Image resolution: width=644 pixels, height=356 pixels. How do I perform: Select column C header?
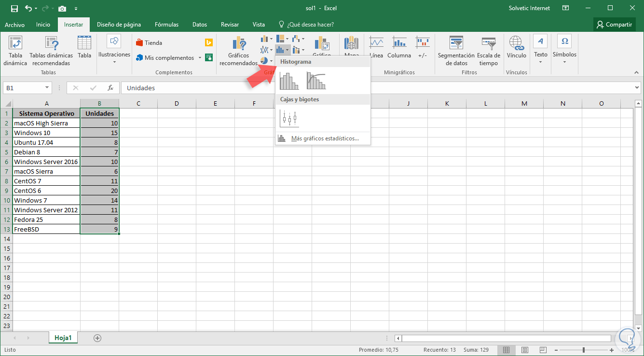[x=138, y=103]
